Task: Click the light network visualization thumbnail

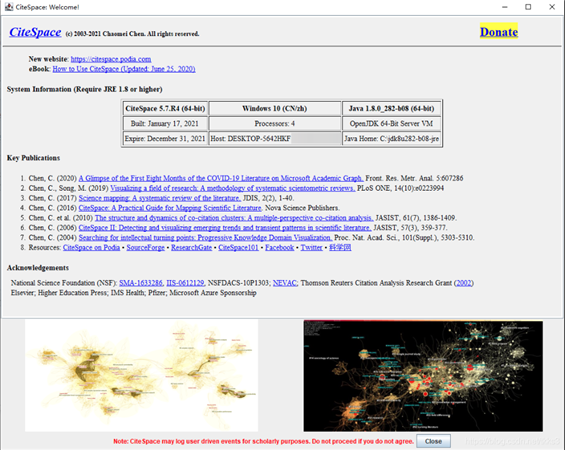Action: click(141, 375)
